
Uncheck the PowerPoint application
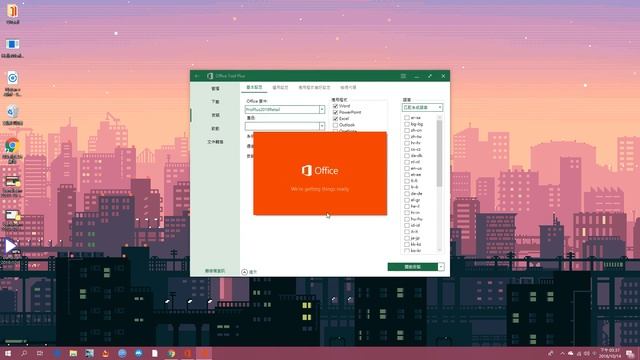[x=336, y=112]
